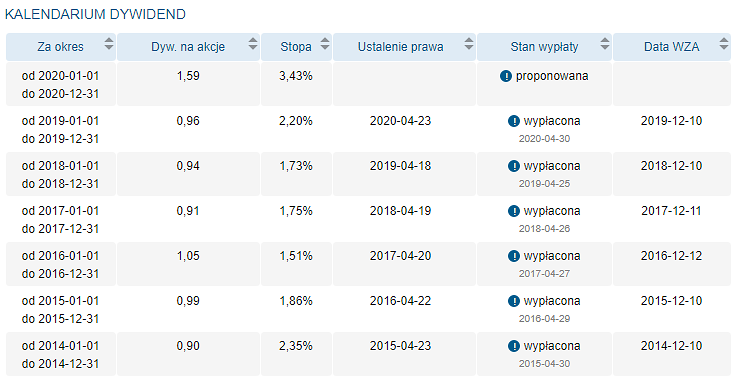Click info icon for 2018-04-26 wypłacona row
This screenshot has width=750, height=376.
pos(514,211)
